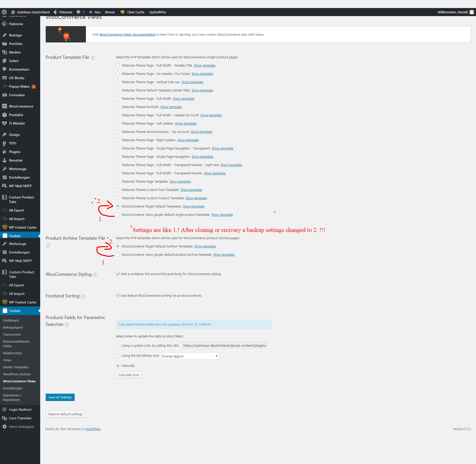Toggle container DIV for WooCommerce styling
The width and height of the screenshot is (476, 464).
click(118, 274)
